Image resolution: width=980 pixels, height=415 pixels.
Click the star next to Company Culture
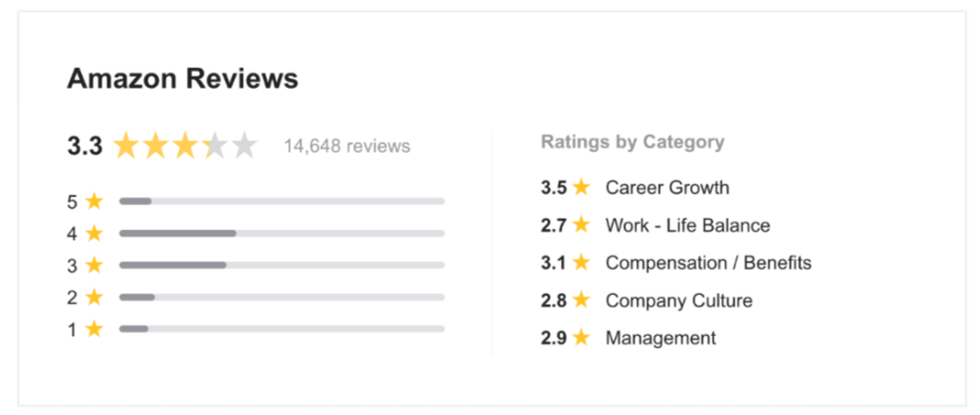point(581,301)
